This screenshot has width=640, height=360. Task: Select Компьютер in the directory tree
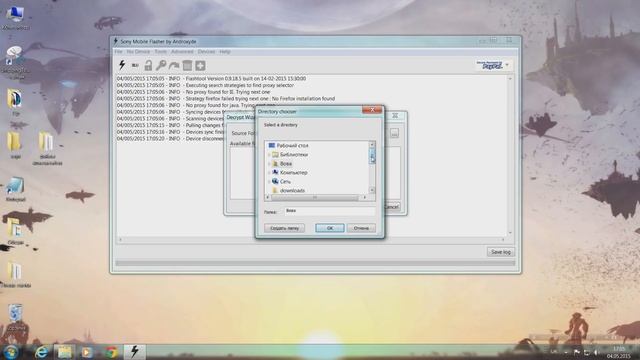pyautogui.click(x=293, y=172)
